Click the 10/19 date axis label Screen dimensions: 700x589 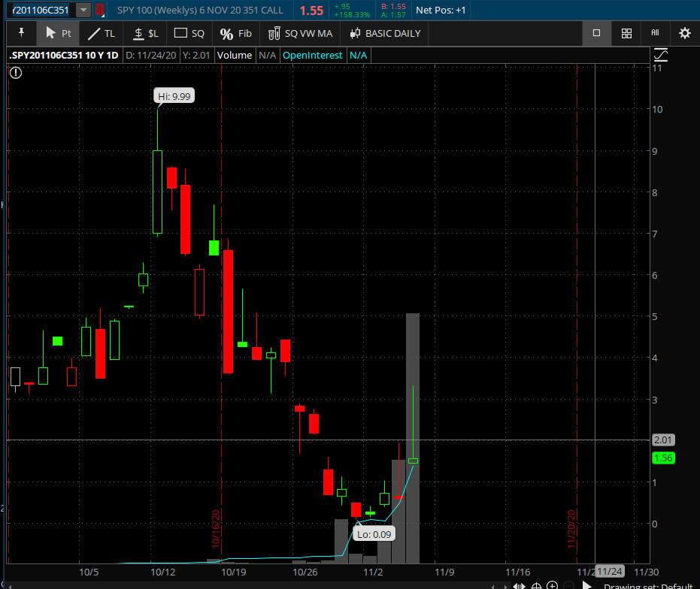[x=234, y=572]
